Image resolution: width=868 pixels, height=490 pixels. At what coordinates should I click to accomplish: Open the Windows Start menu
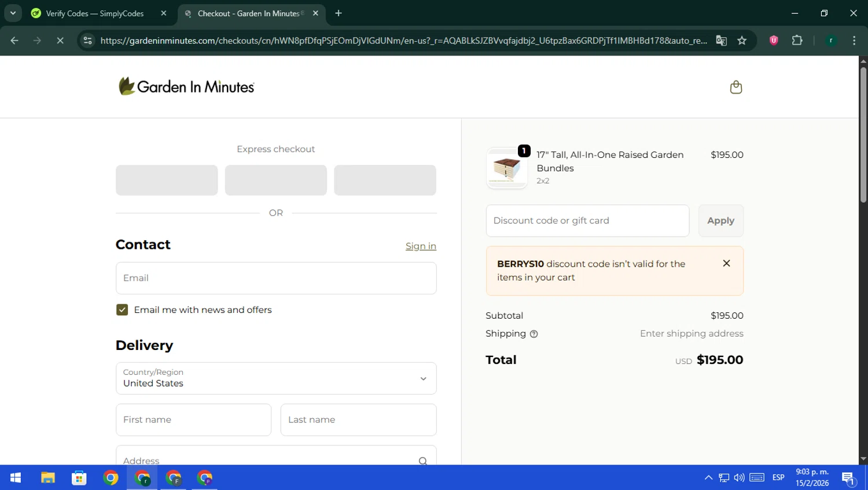16,478
